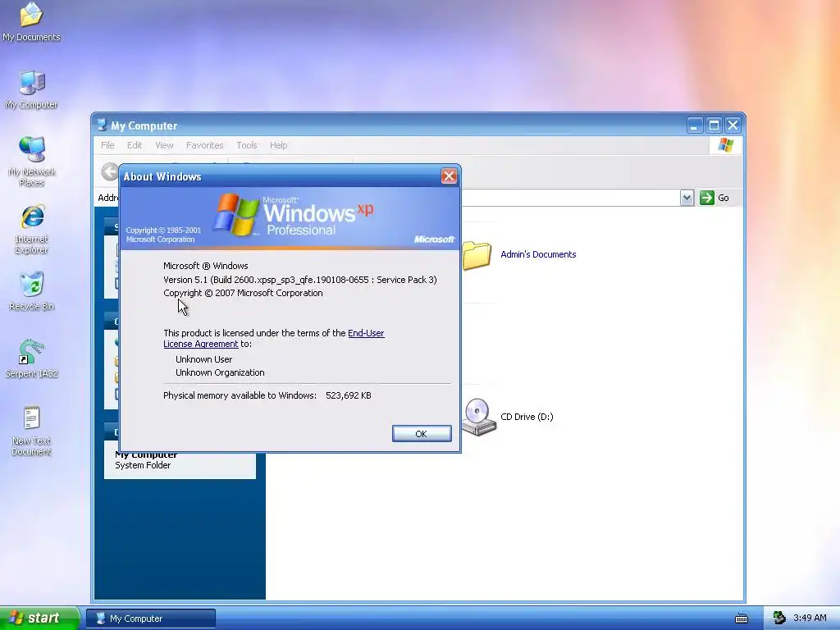
Task: Click the physical memory value 523,692 KB
Action: 348,395
